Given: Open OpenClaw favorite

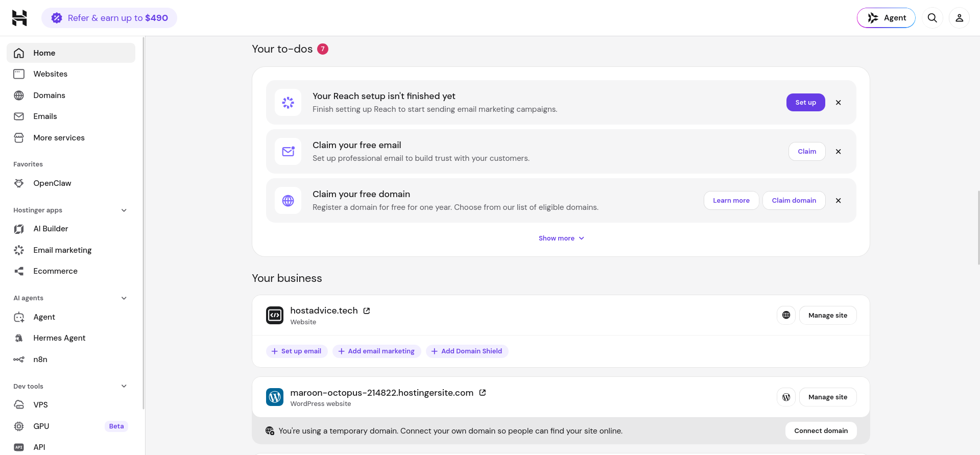Looking at the screenshot, I should coord(71,183).
